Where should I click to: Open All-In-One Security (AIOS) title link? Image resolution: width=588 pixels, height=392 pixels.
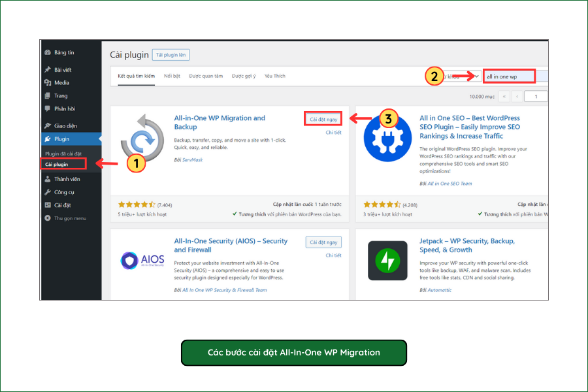tap(231, 246)
